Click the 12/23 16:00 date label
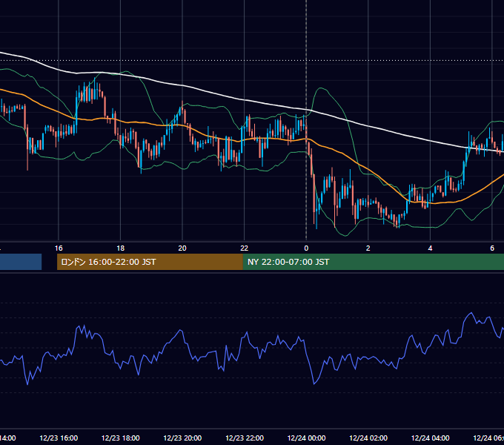This screenshot has height=445, width=504. tap(59, 438)
